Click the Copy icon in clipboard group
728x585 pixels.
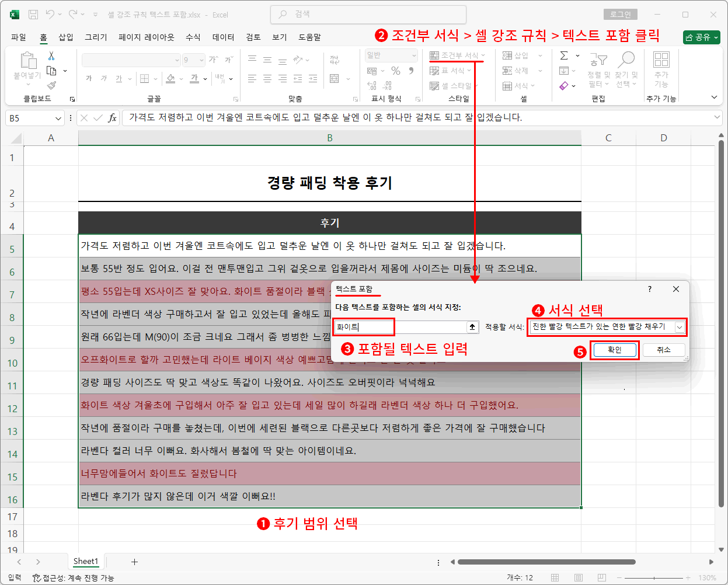[52, 71]
